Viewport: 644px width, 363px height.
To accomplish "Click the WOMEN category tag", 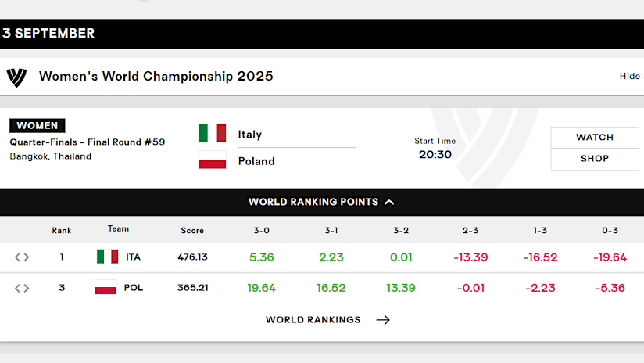I will point(38,125).
